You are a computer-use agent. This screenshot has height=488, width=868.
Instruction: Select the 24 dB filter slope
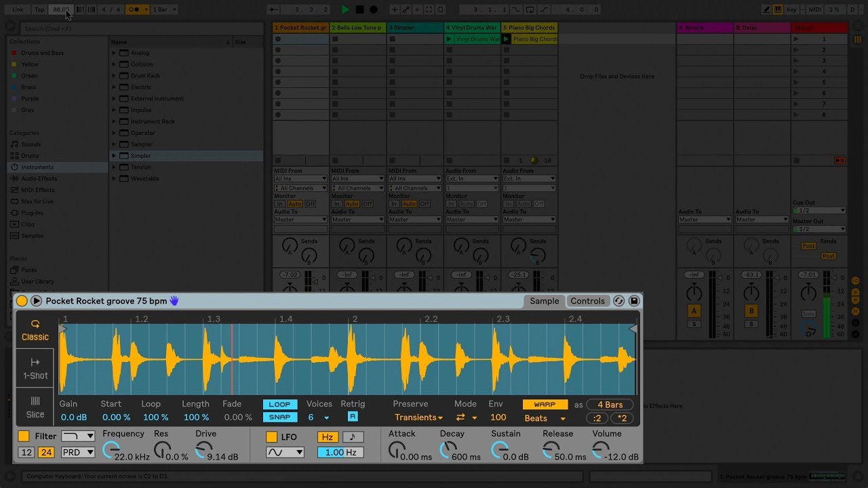[46, 452]
